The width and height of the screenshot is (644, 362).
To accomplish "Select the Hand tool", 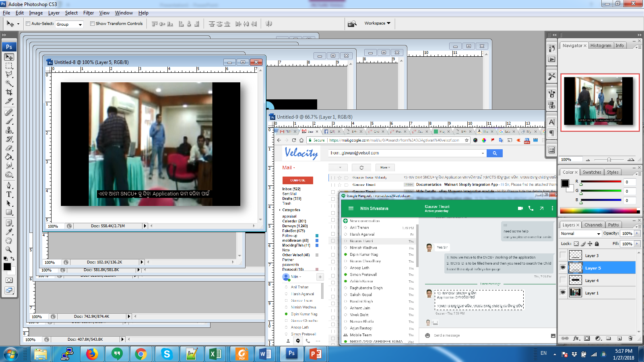I will pos(9,241).
